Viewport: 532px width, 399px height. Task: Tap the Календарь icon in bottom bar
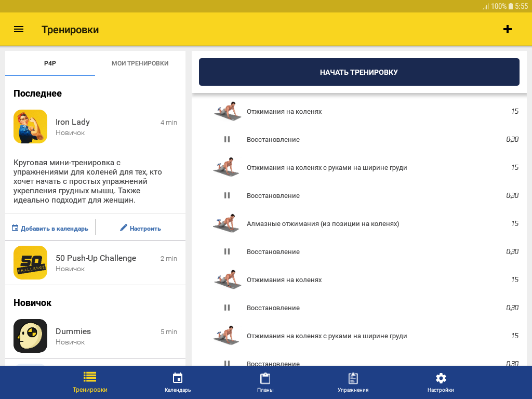[x=178, y=378]
